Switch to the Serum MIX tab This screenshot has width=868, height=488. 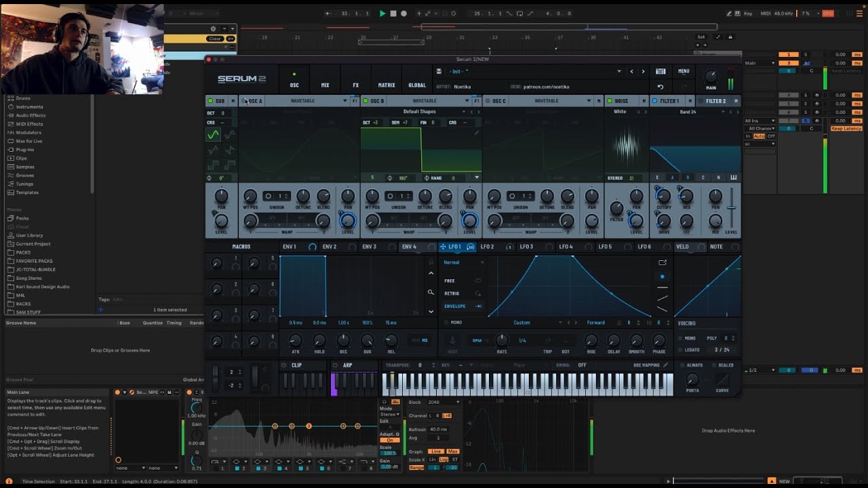325,85
